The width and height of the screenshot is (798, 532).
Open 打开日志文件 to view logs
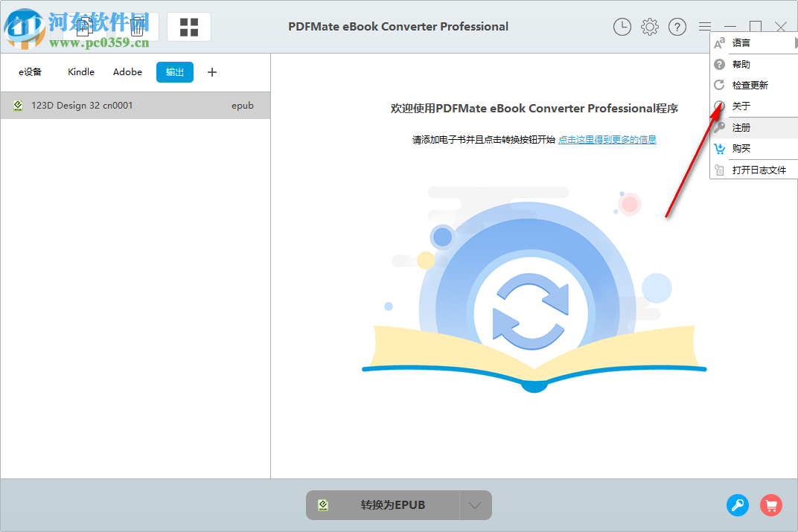752,170
